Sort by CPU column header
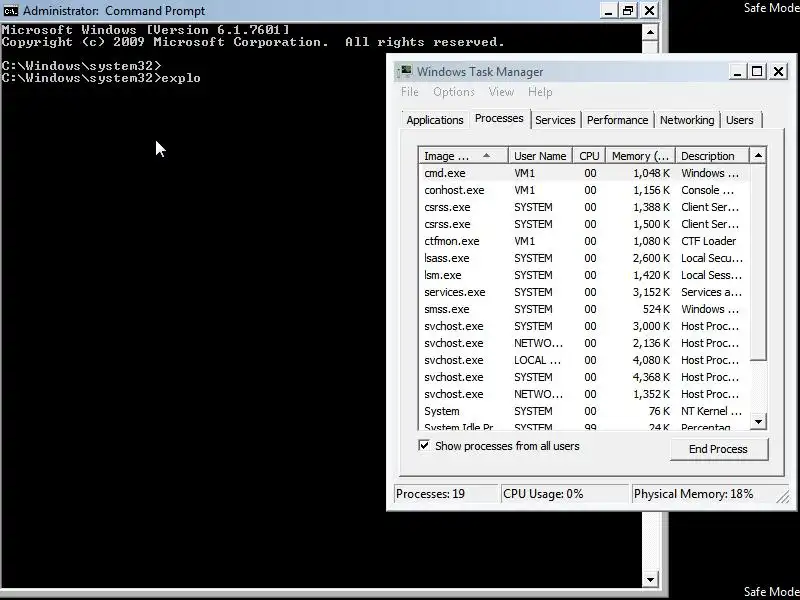The width and height of the screenshot is (800, 600). (x=589, y=156)
